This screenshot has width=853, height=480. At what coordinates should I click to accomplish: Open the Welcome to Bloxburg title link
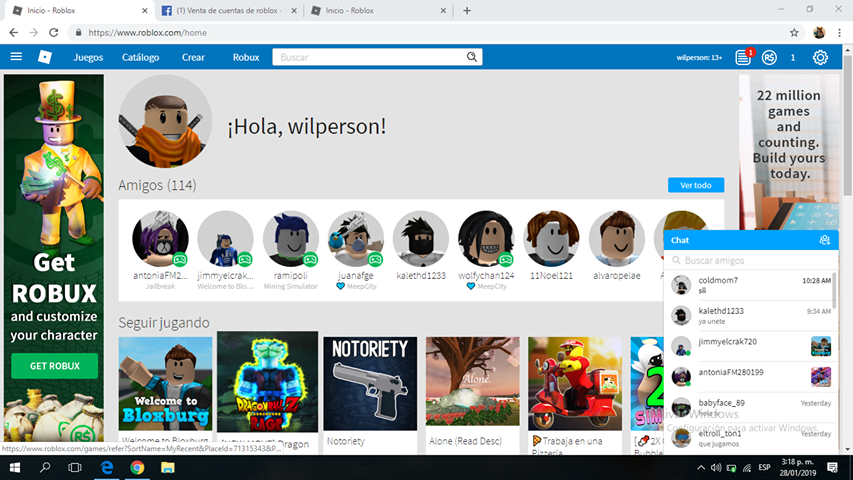pos(165,440)
